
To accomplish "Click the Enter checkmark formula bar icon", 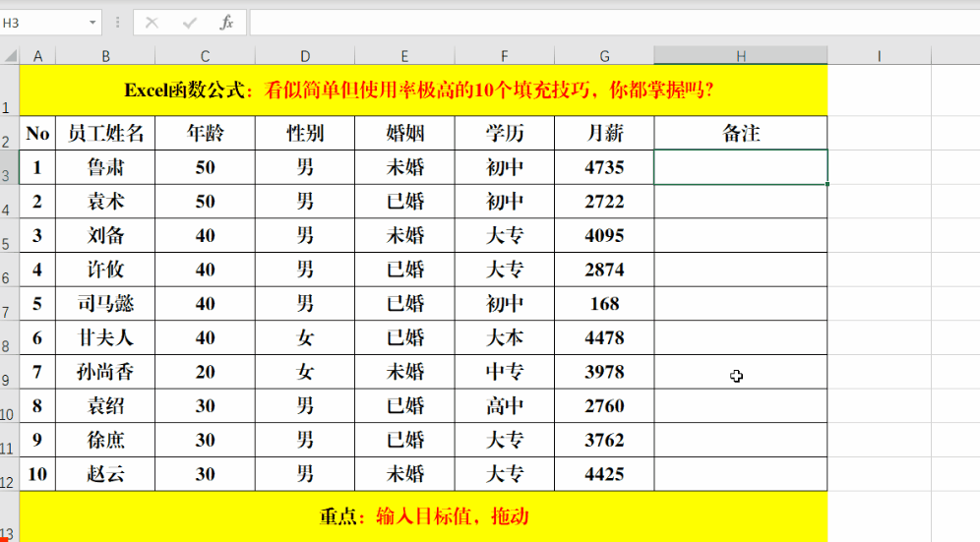I will click(189, 24).
